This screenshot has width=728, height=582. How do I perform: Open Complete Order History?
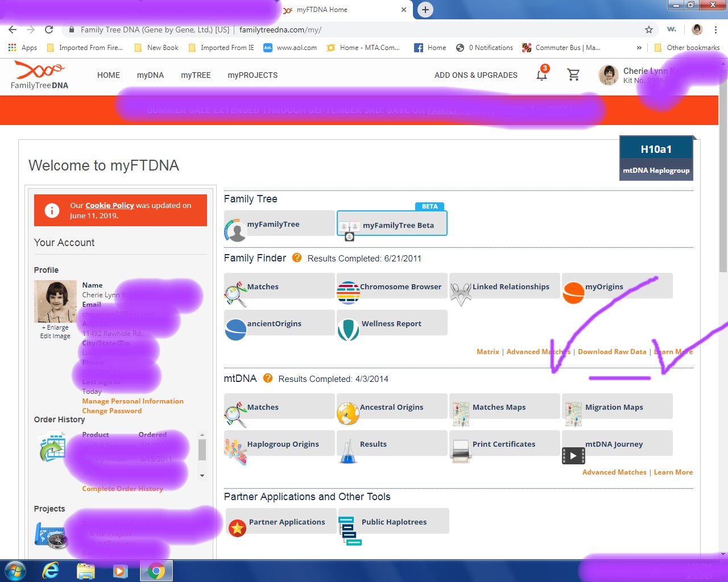point(122,488)
